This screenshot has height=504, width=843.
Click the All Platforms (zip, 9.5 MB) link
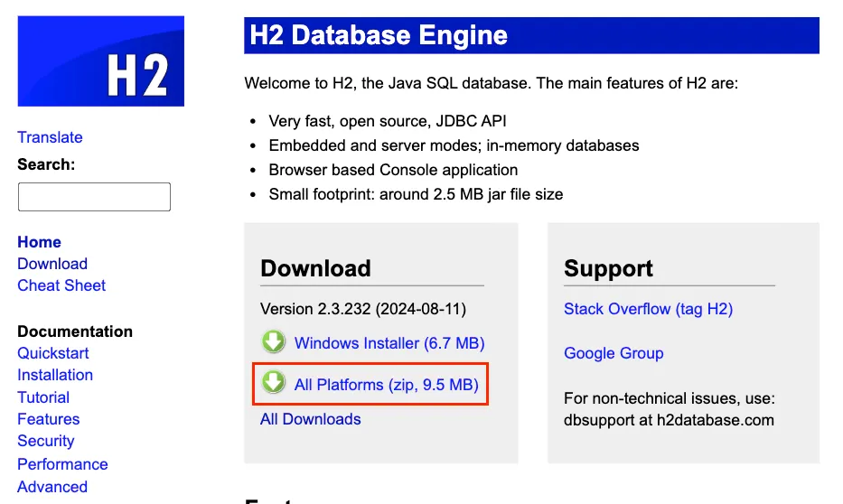[x=386, y=385]
